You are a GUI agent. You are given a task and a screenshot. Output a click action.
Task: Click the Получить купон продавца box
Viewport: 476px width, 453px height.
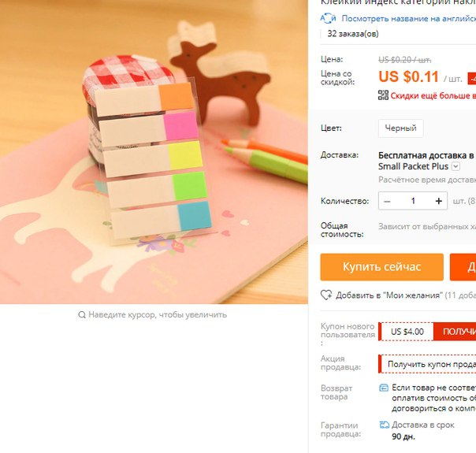(427, 364)
